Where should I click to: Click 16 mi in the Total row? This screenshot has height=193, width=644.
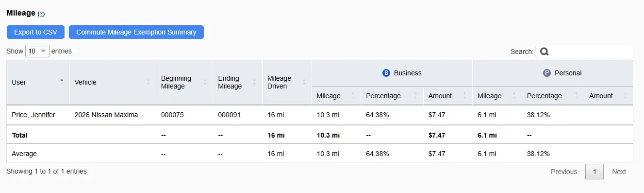[276, 135]
